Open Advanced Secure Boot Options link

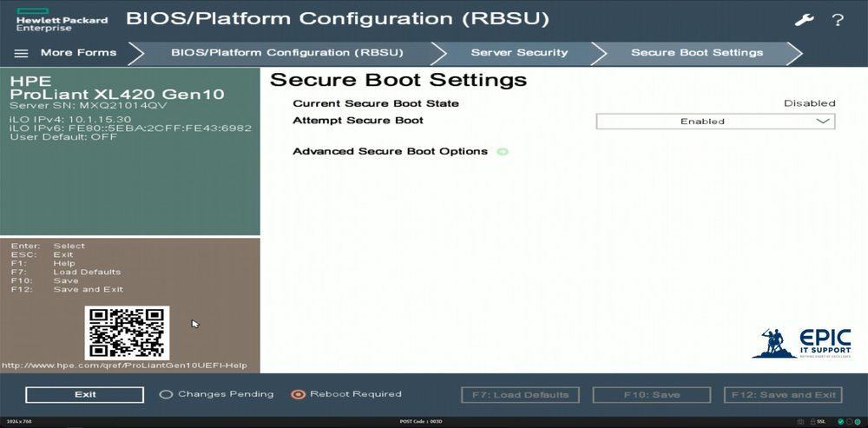point(391,151)
